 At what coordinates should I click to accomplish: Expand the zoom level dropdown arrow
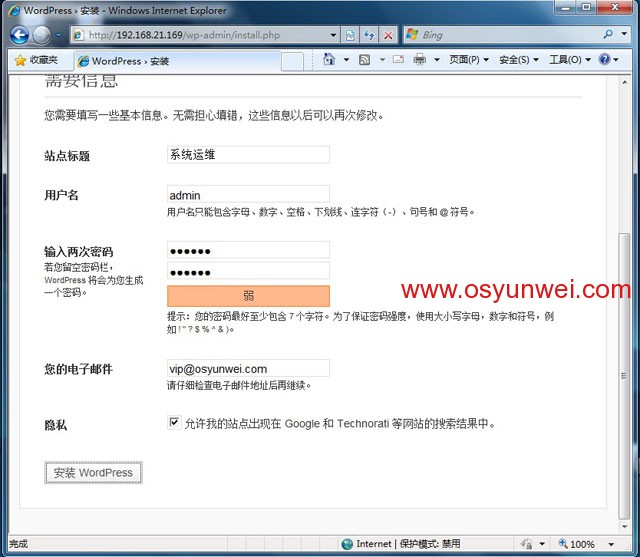[x=611, y=544]
